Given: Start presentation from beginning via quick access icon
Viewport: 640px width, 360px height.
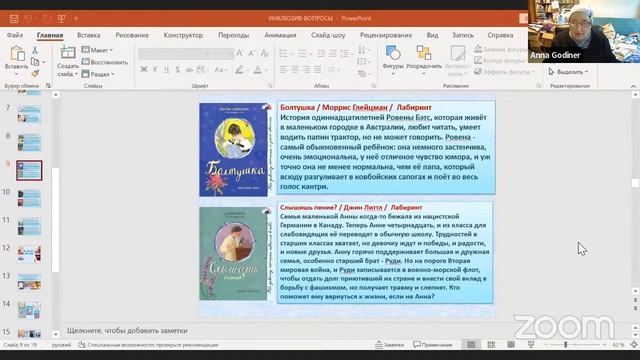Looking at the screenshot, I should [x=62, y=18].
